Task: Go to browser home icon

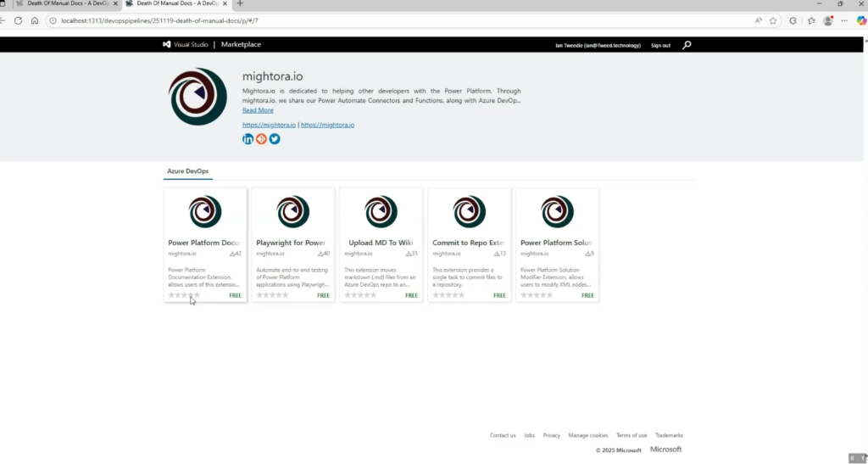Action: pyautogui.click(x=34, y=20)
